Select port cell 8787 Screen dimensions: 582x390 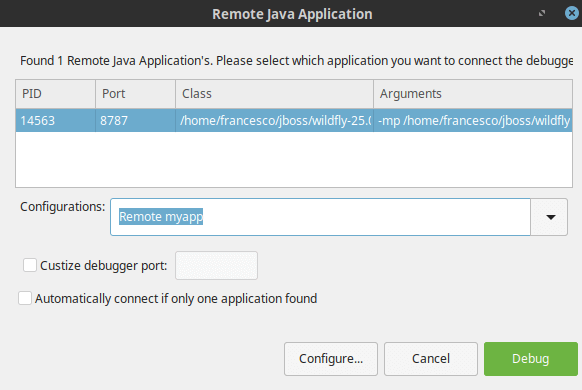[135, 121]
